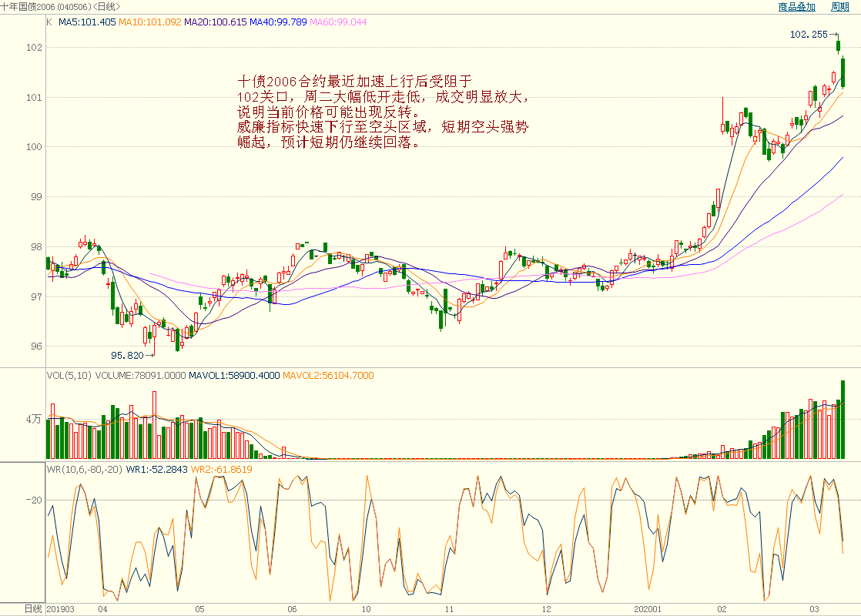The image size is (861, 616).
Task: Click the pink MA60:99.044 label
Action: [338, 22]
